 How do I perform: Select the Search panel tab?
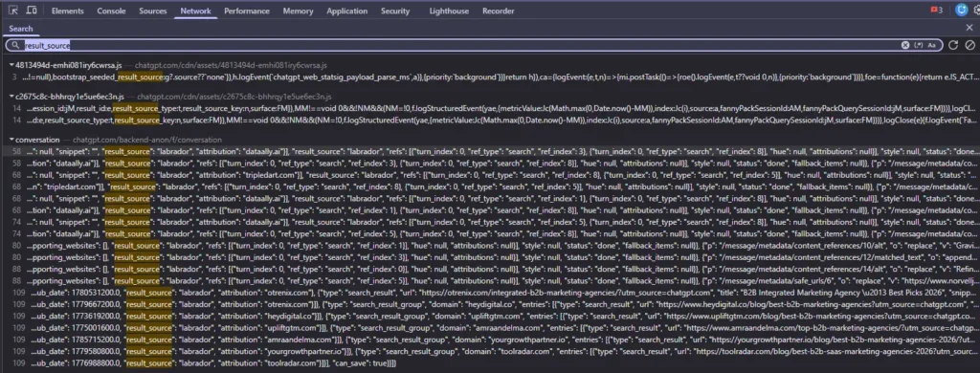click(21, 29)
